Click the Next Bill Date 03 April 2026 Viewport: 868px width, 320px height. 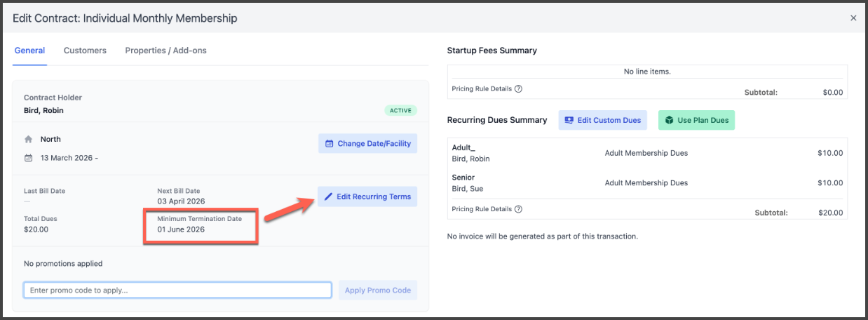tap(181, 201)
